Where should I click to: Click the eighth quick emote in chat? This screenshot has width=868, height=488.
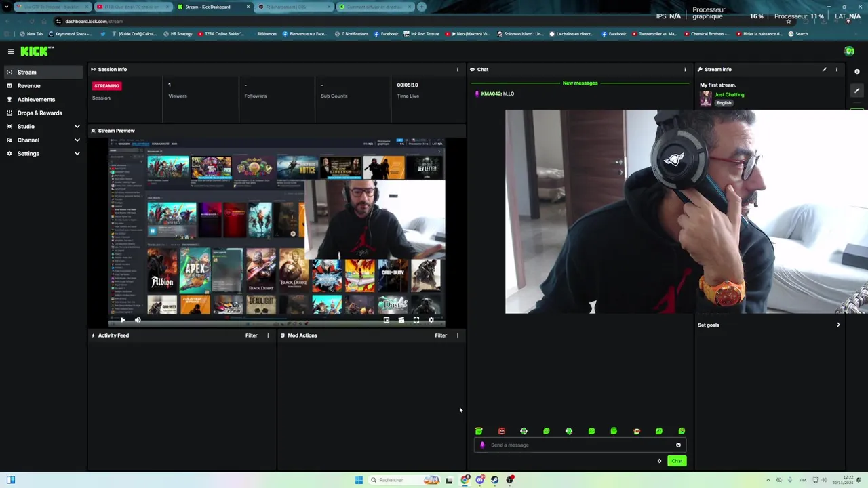pyautogui.click(x=637, y=431)
